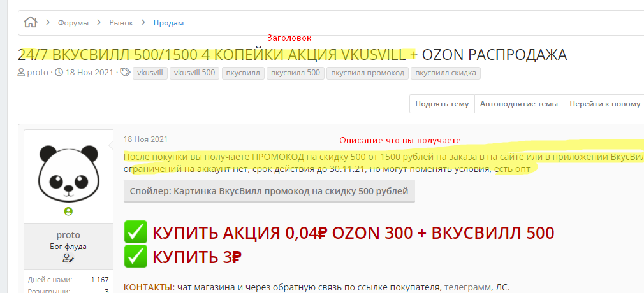Click the first green checkmark emoji
This screenshot has height=293, width=644.
click(x=135, y=232)
